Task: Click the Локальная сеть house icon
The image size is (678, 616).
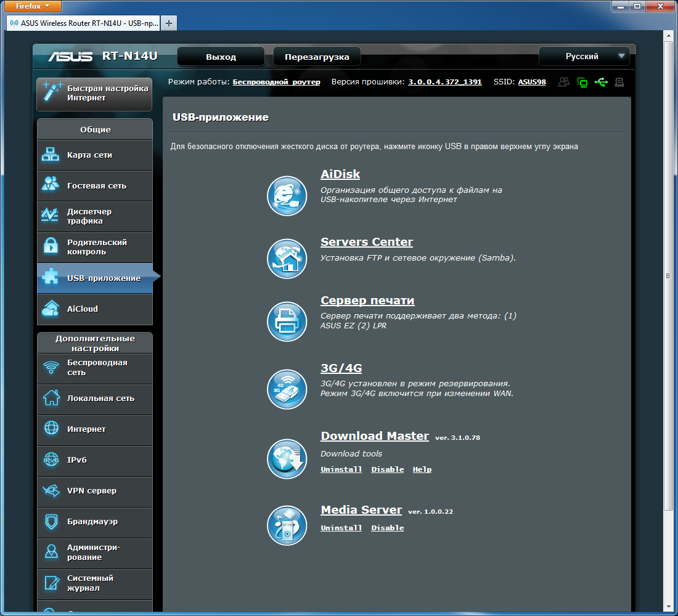Action: pos(51,397)
